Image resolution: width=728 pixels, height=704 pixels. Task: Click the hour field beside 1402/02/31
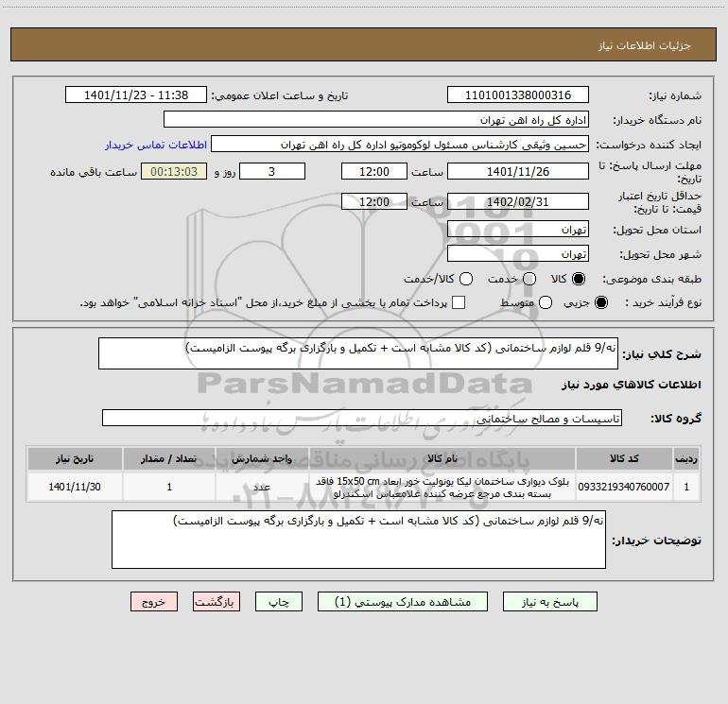[374, 201]
